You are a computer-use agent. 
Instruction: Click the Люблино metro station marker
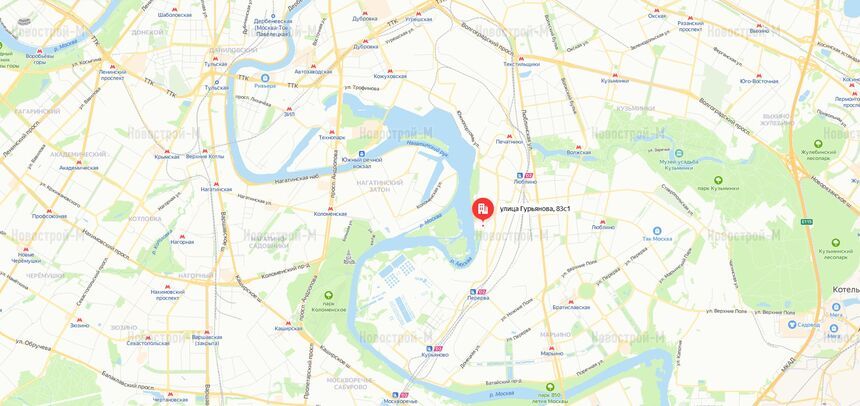(603, 221)
